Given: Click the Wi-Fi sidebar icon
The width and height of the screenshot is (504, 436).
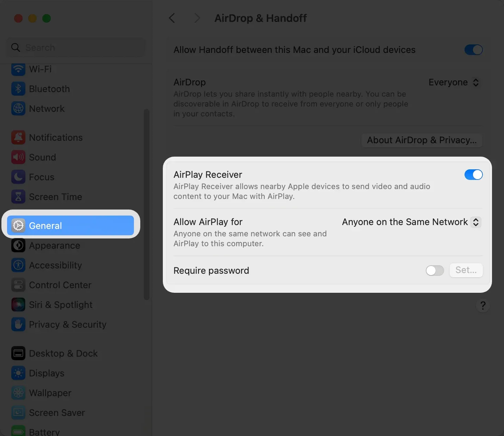Looking at the screenshot, I should pyautogui.click(x=18, y=69).
